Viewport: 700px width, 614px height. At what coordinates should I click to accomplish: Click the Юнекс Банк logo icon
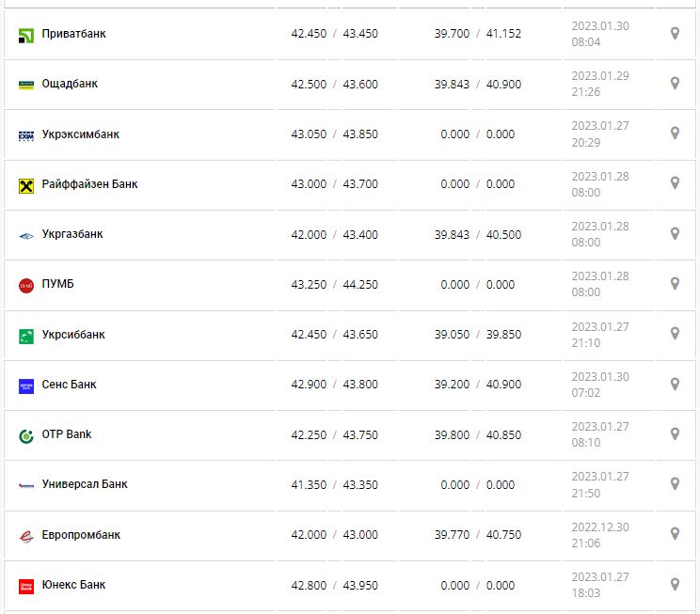pos(26,586)
